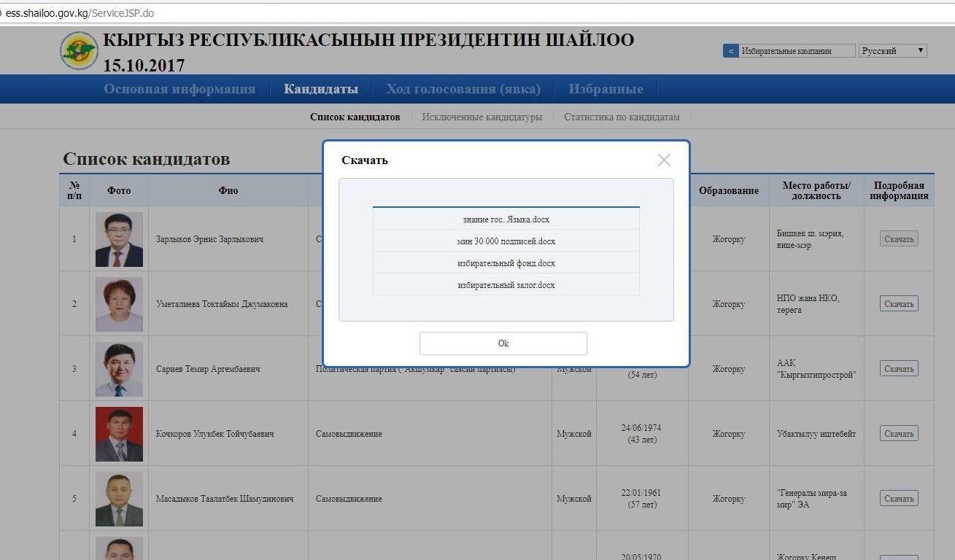Open Статистика по кандидатам submenu

622,117
